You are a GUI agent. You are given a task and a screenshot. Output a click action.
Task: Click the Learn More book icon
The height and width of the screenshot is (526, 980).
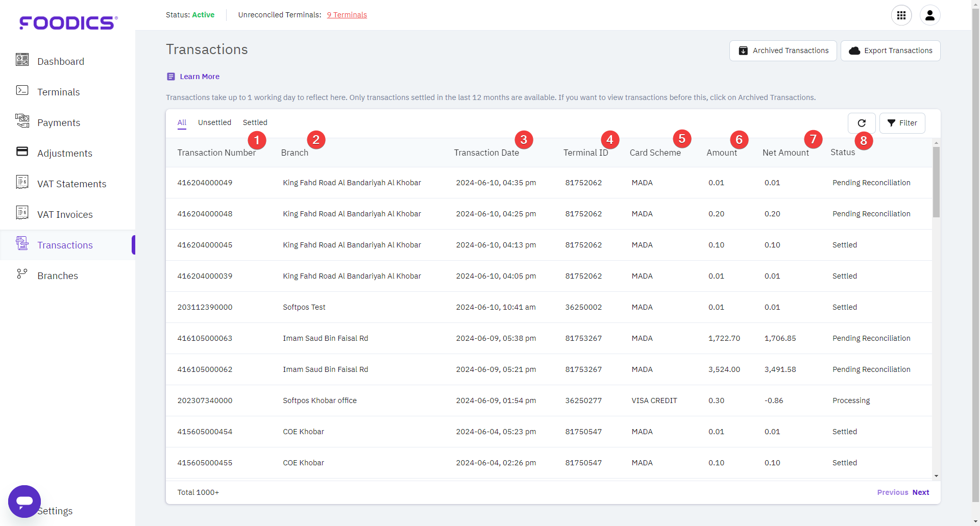click(170, 76)
